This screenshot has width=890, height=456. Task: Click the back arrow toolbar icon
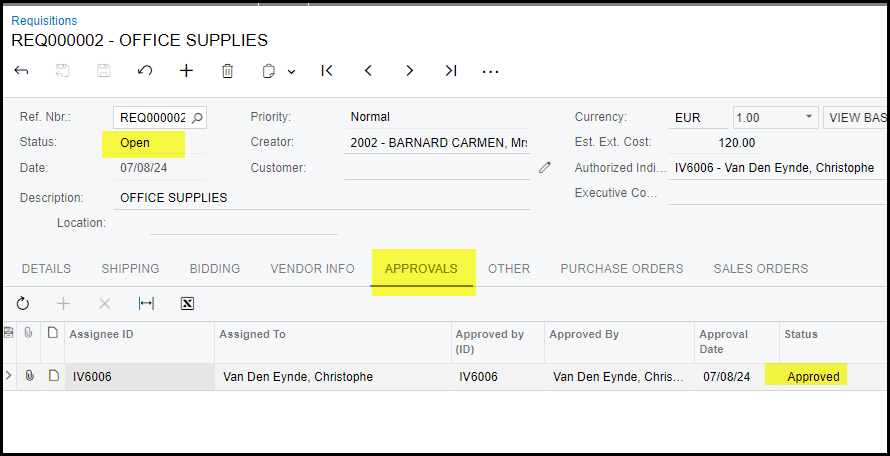click(22, 71)
